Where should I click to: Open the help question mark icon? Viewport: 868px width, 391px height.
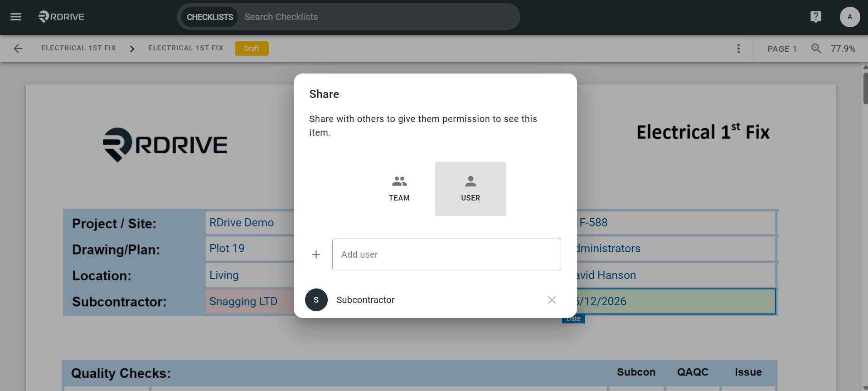coord(815,17)
